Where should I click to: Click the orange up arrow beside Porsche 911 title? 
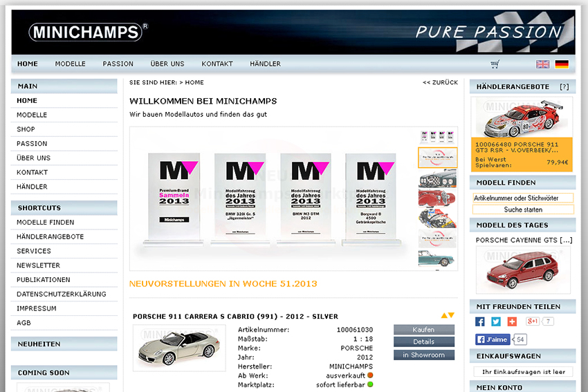tap(444, 315)
